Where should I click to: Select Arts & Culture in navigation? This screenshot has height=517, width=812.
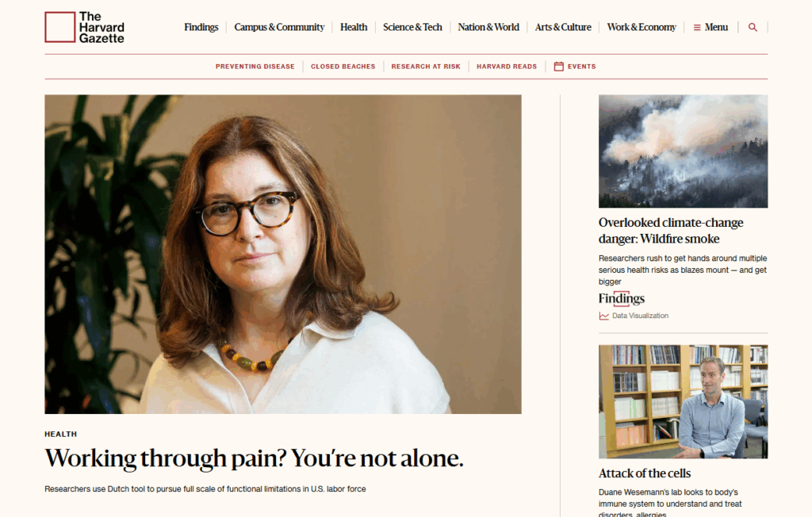pos(563,27)
